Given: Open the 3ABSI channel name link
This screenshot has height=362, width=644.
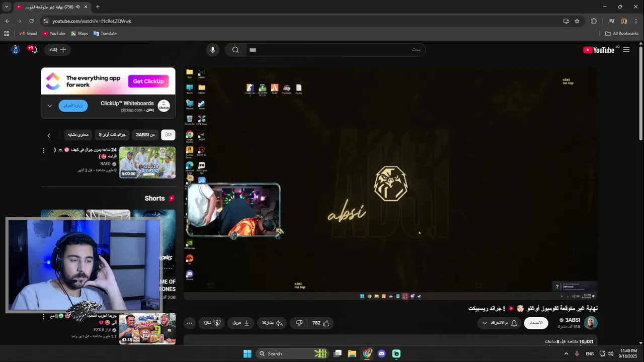Looking at the screenshot, I should click(x=572, y=320).
